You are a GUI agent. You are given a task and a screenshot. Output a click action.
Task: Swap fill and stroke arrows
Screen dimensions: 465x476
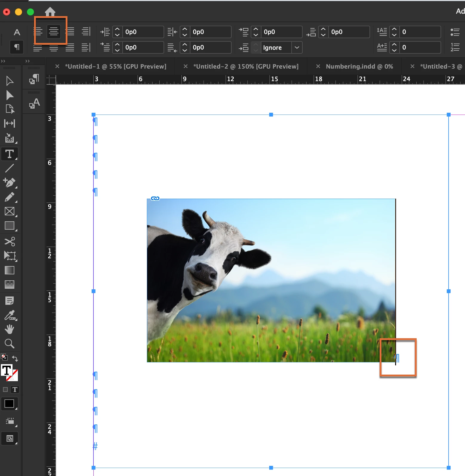[15, 358]
